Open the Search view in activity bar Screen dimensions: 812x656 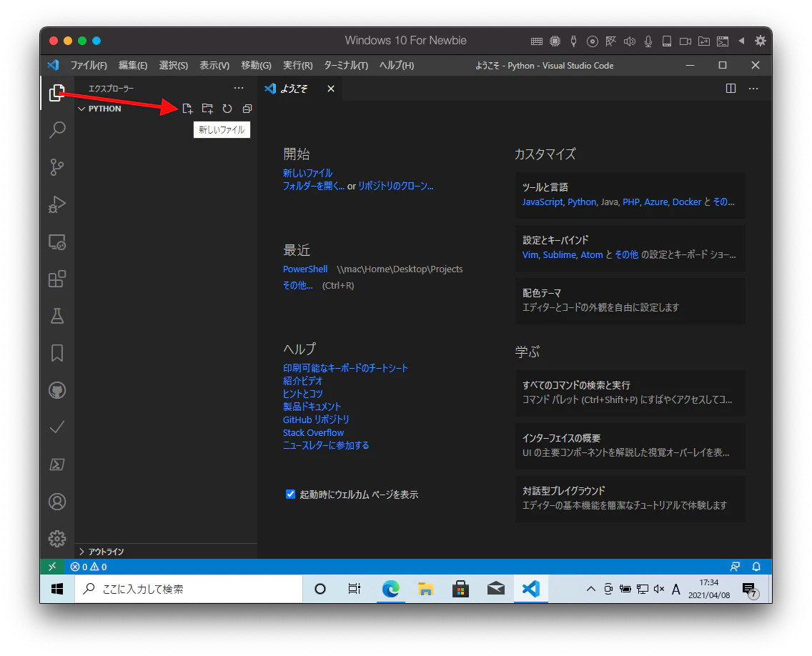[57, 129]
